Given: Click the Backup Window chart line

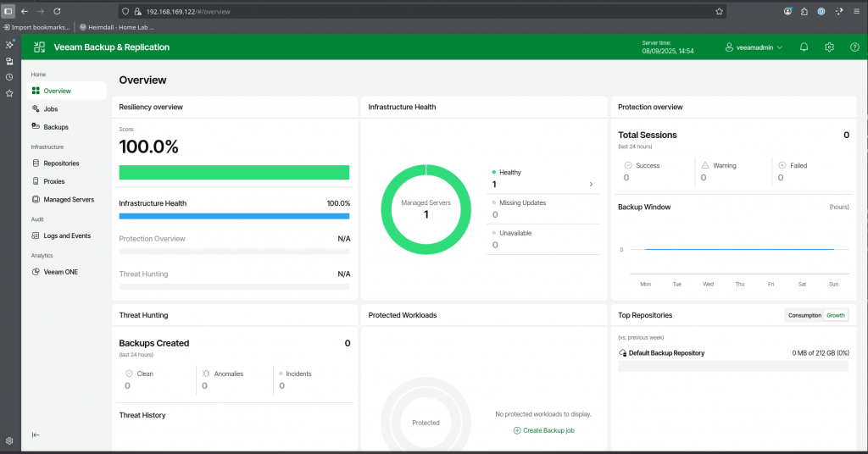Looking at the screenshot, I should (739, 249).
